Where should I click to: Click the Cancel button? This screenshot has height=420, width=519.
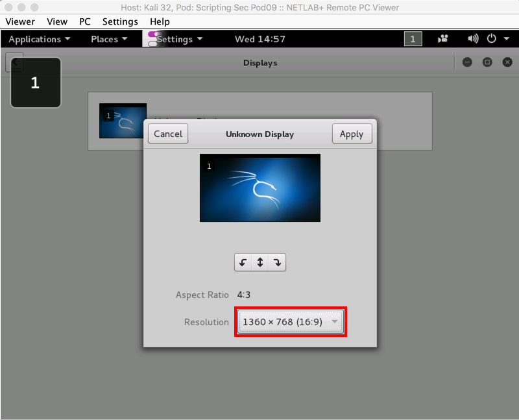(x=168, y=134)
